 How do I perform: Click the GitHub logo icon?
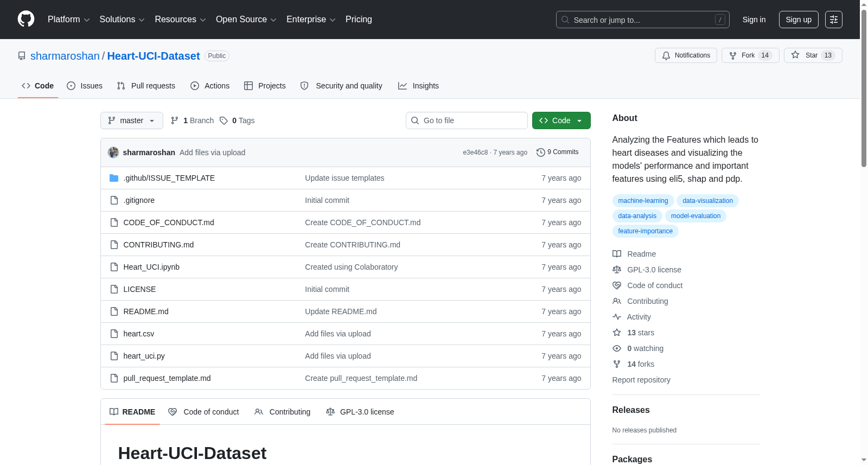(26, 20)
